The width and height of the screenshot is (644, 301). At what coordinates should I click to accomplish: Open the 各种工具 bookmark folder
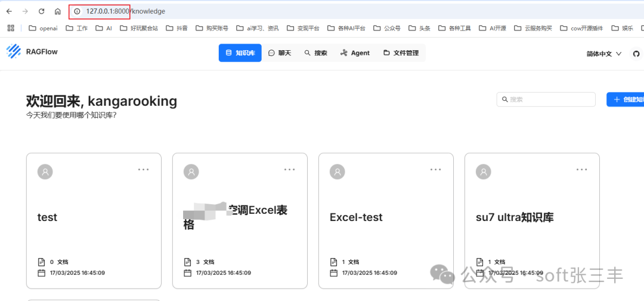tap(454, 29)
